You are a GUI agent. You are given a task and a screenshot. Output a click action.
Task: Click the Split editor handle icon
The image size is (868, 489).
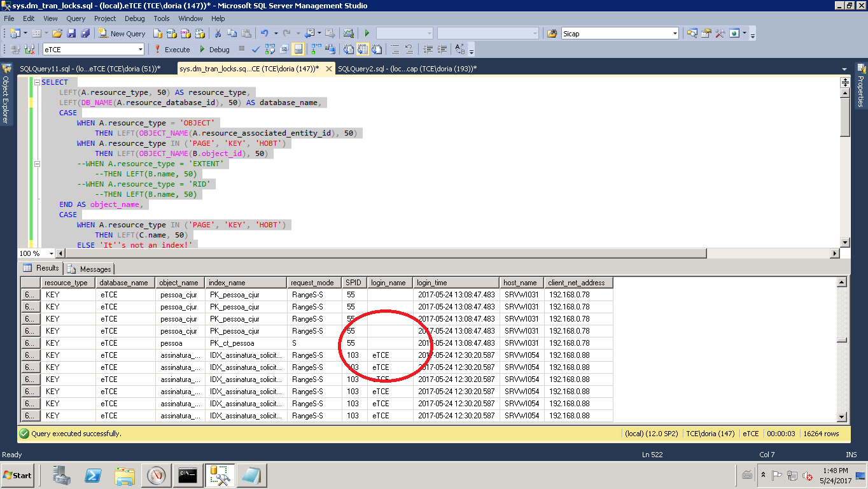point(845,82)
